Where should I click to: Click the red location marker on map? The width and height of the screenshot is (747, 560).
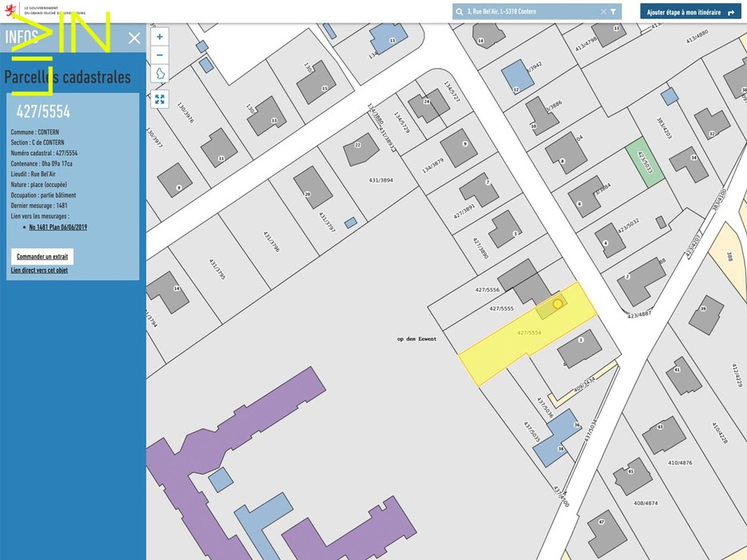pyautogui.click(x=558, y=304)
